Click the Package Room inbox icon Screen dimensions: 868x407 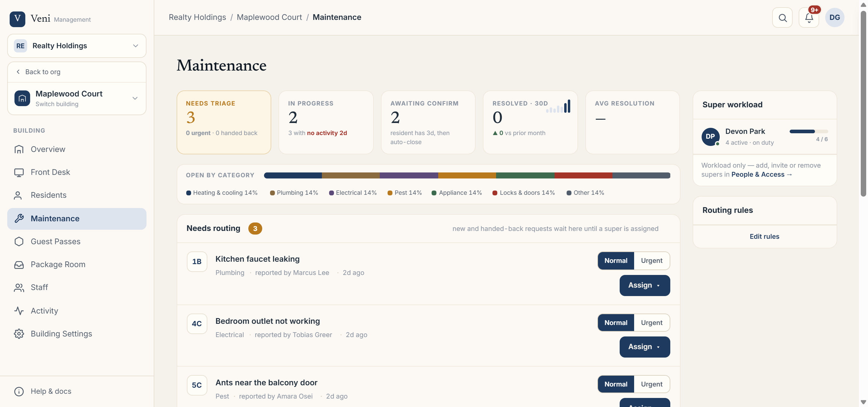click(x=19, y=264)
